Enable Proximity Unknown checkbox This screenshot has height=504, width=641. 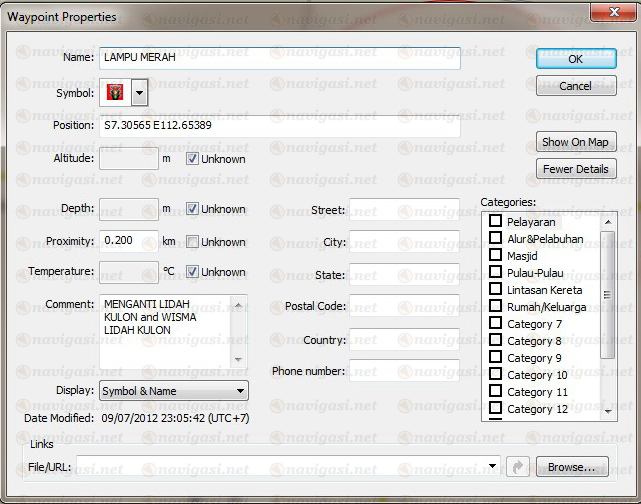point(192,241)
